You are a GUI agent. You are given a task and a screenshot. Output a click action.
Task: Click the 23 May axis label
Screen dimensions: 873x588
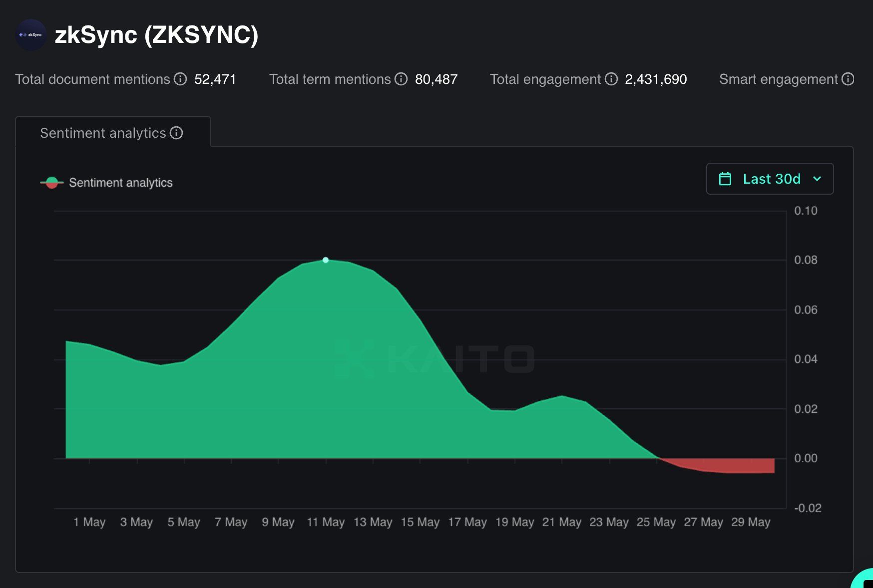pyautogui.click(x=609, y=522)
